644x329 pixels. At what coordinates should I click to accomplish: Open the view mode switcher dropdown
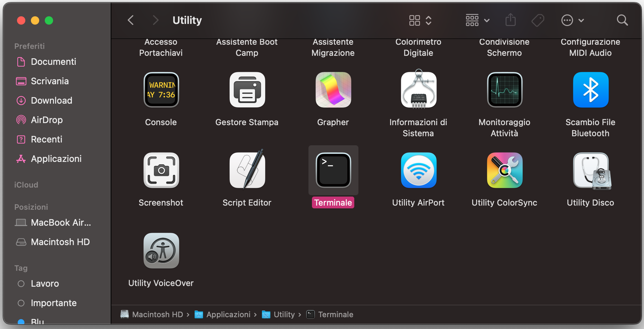point(420,20)
